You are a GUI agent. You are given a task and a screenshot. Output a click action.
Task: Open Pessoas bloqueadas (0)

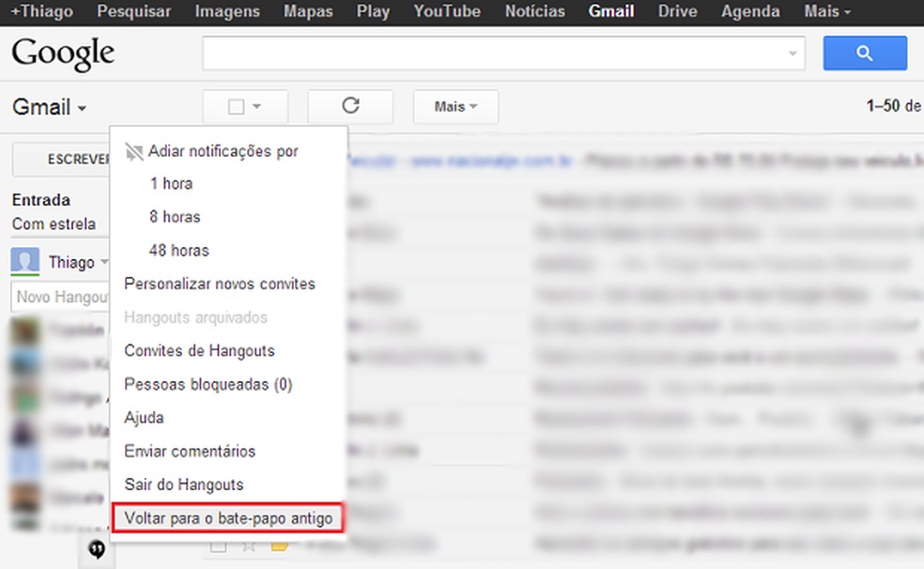click(x=208, y=385)
